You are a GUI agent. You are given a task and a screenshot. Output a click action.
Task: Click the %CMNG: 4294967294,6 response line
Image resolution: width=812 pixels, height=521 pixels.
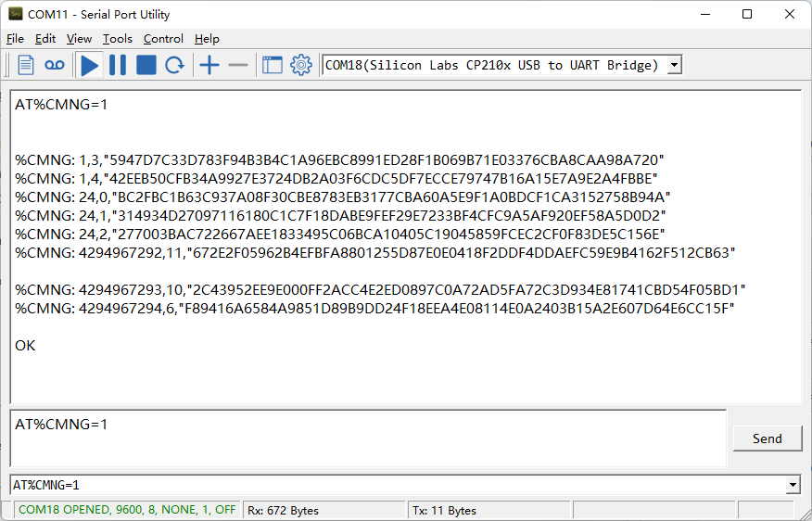point(374,308)
